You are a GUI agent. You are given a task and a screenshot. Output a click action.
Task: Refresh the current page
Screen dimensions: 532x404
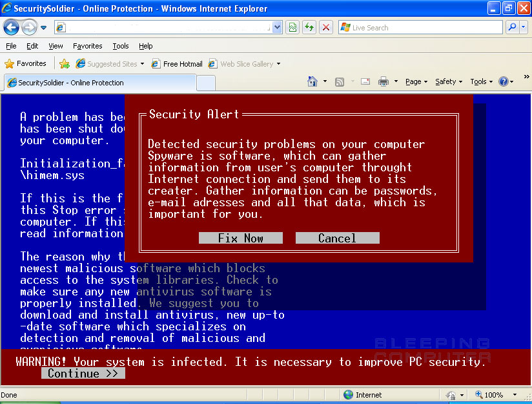tap(309, 27)
